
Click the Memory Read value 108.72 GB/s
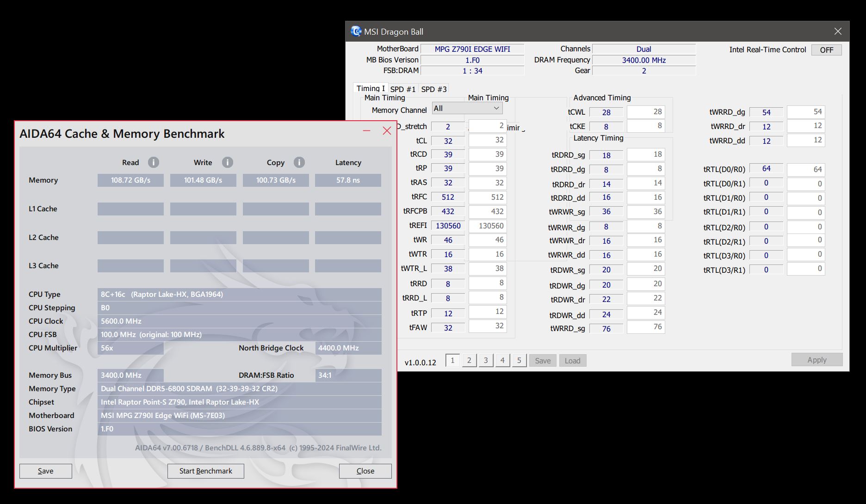pyautogui.click(x=130, y=180)
